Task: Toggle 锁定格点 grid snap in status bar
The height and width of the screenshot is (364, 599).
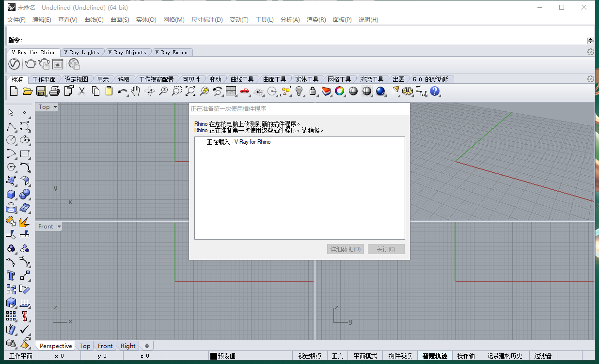Action: 310,356
